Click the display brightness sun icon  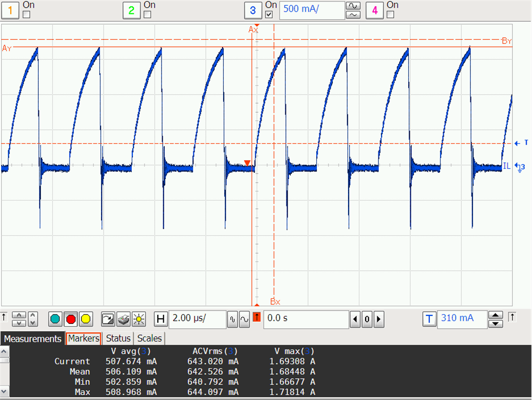139,319
